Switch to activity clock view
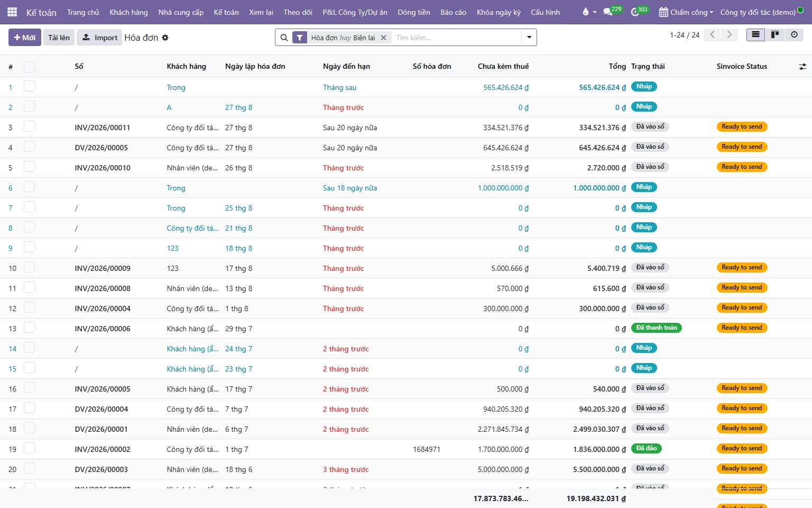The height and width of the screenshot is (508, 812). click(794, 34)
